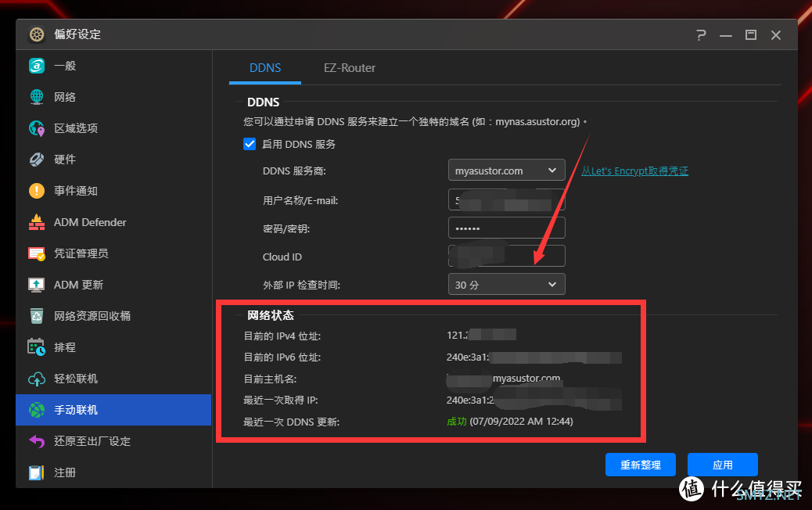
Task: Click the 应用 apply button
Action: 722,465
